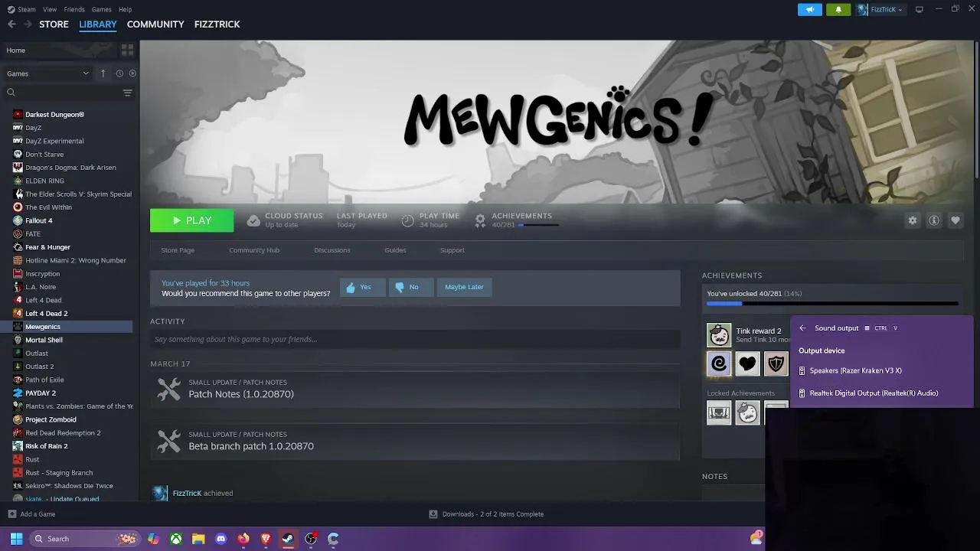Open the Mewgenics Support link
This screenshot has width=980, height=551.
pyautogui.click(x=452, y=250)
